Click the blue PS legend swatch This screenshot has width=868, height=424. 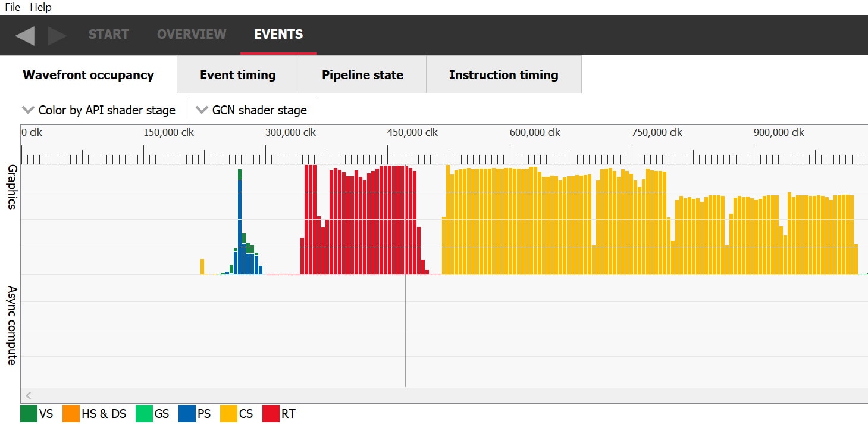pyautogui.click(x=187, y=414)
